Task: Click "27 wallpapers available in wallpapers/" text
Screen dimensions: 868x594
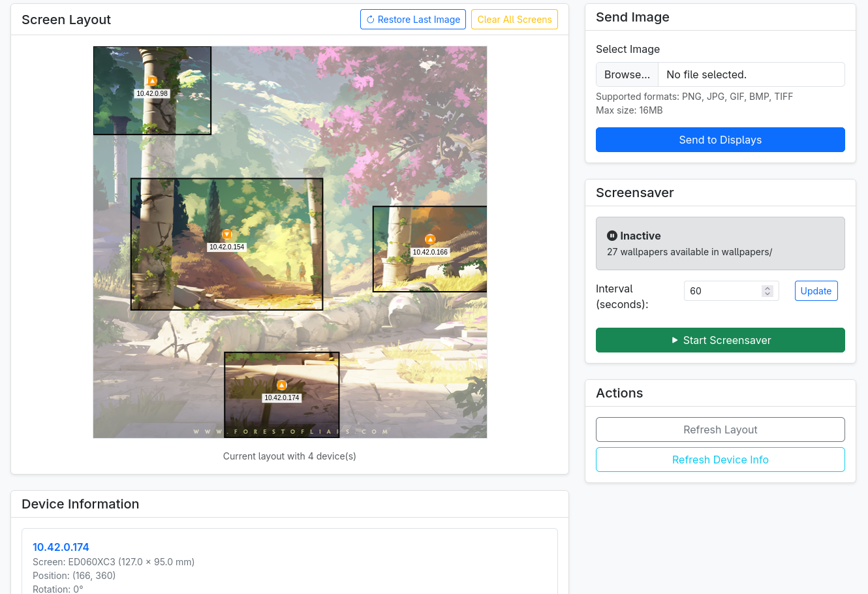Action: click(x=689, y=252)
